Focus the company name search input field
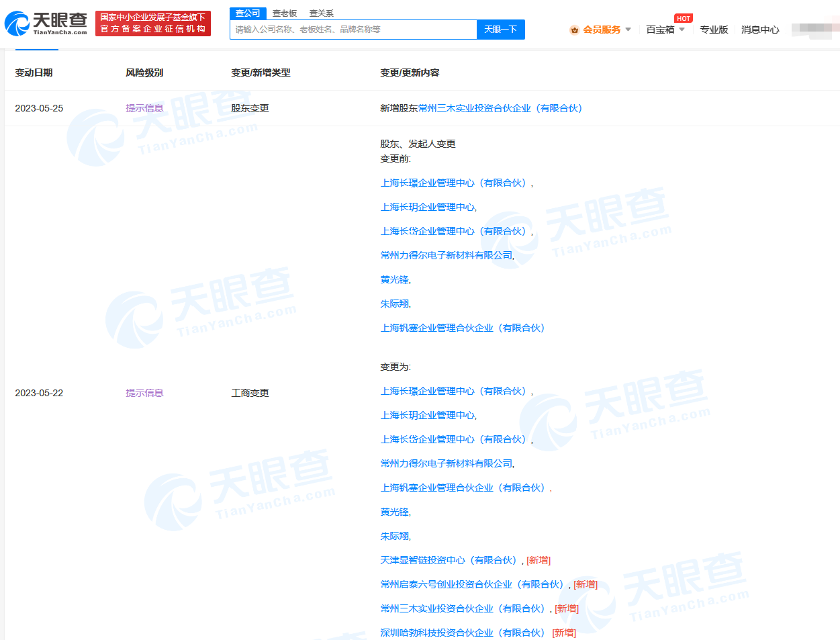The height and width of the screenshot is (640, 840). [x=353, y=30]
